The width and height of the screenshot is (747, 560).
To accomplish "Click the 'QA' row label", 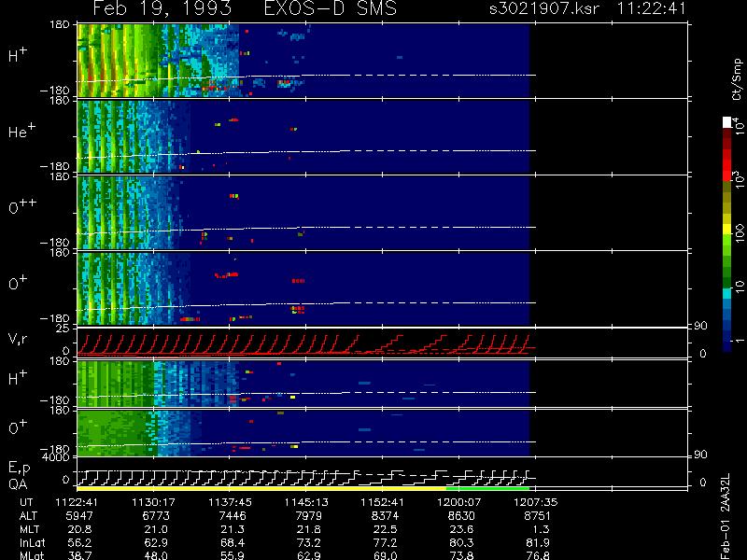I will 18,484.
